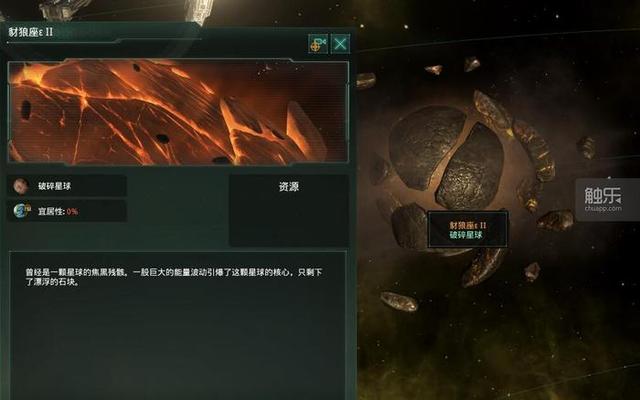Viewport: 640px width, 400px height.
Task: Select the starship at top-left corner
Action: (x=65, y=8)
